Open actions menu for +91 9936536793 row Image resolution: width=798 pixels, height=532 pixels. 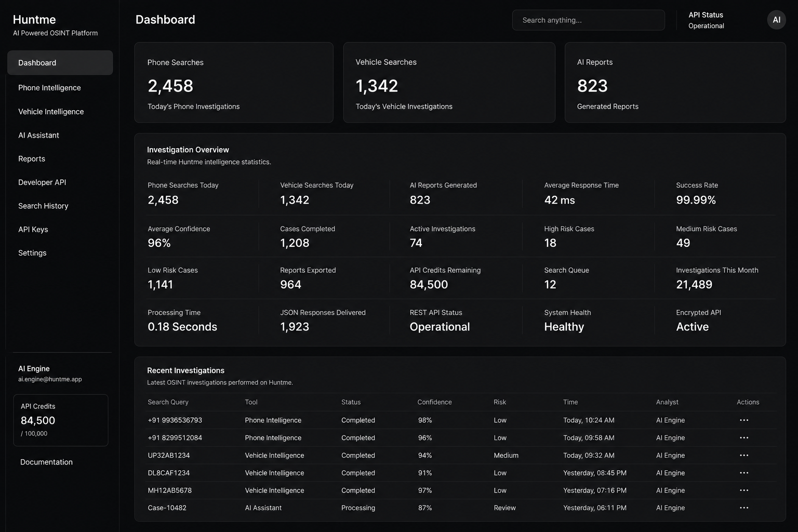pos(744,420)
